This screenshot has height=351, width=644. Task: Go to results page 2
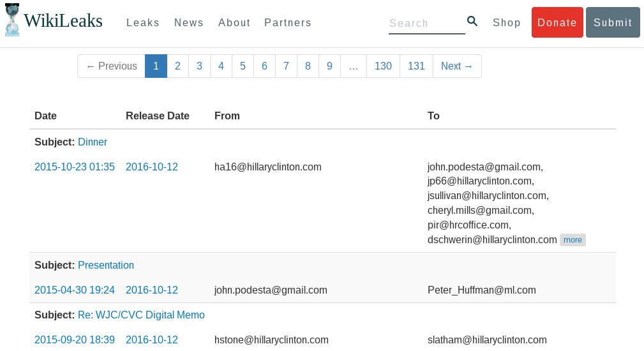(177, 66)
